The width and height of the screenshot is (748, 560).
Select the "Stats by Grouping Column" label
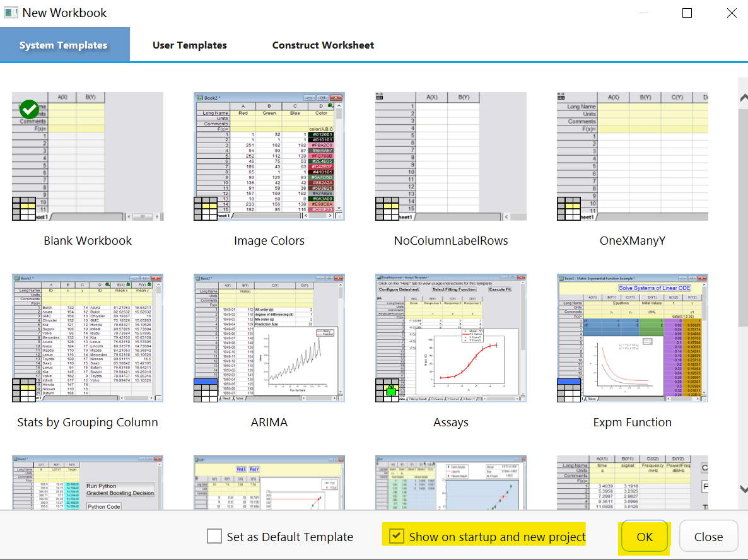pos(88,423)
